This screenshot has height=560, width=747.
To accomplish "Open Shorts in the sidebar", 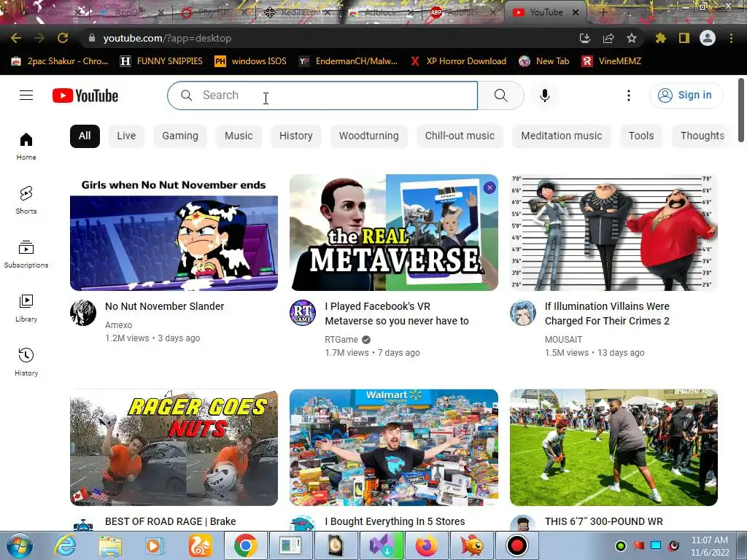I will click(26, 200).
